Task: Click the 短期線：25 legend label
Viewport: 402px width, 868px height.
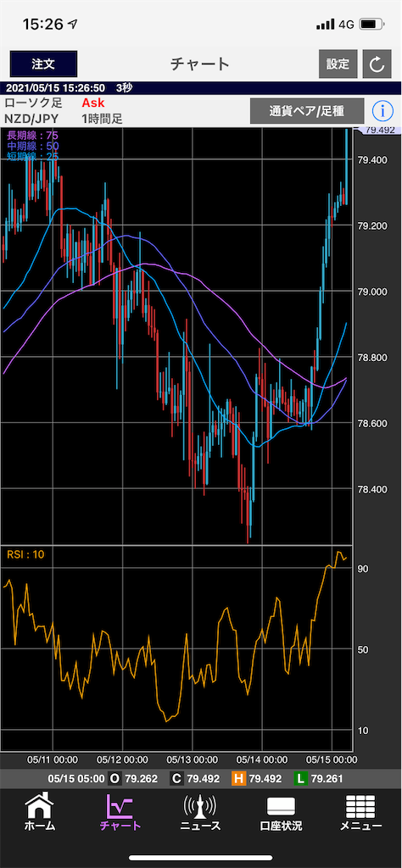Action: (33, 156)
